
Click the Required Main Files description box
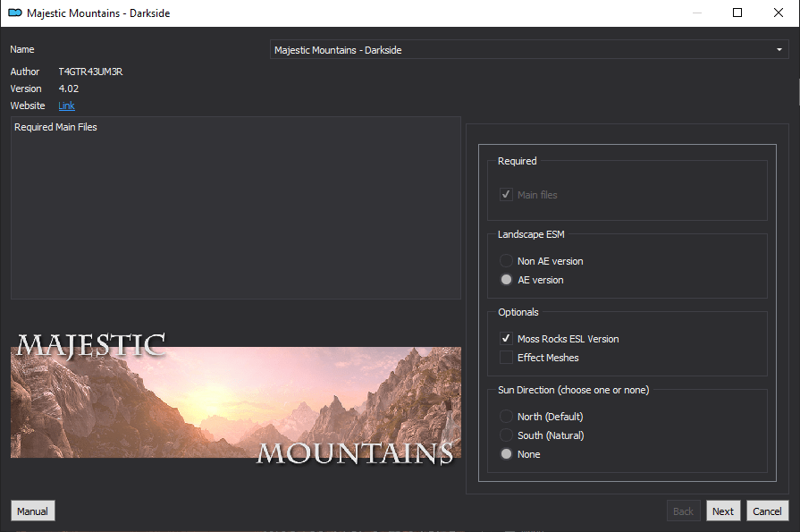point(236,207)
